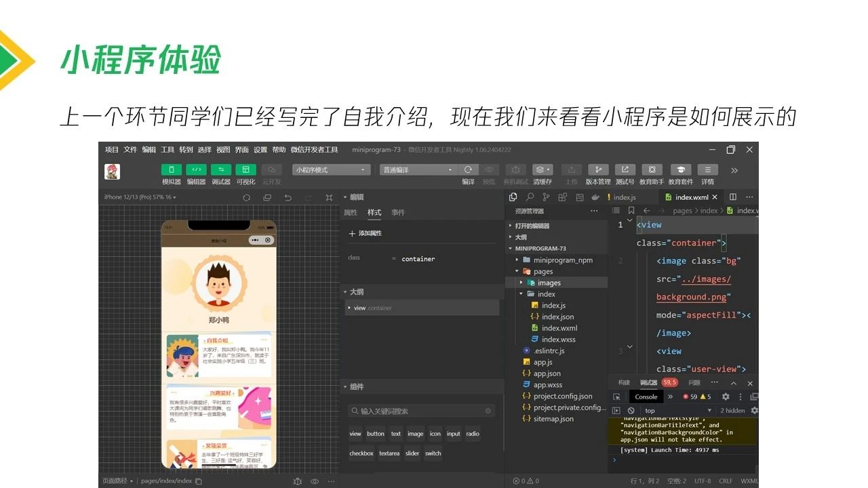Toggle the 调试器 debugger panel button

pyautogui.click(x=221, y=169)
